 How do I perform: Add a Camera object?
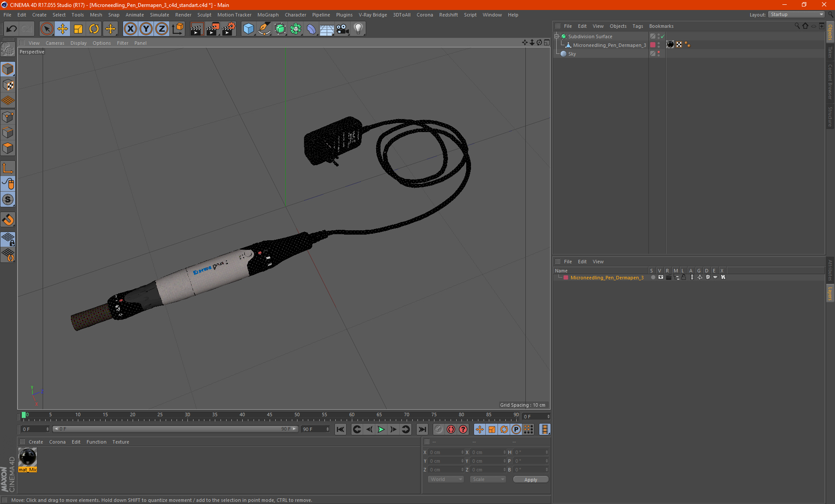343,29
